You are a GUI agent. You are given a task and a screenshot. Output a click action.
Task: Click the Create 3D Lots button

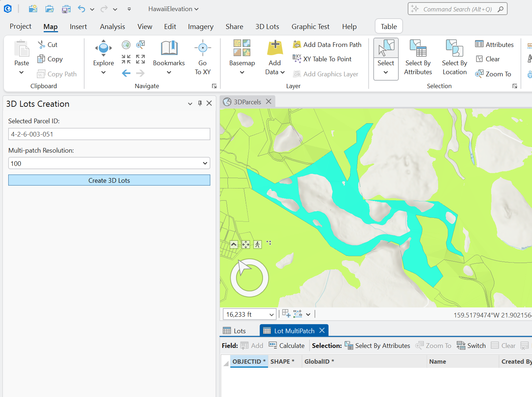pyautogui.click(x=109, y=180)
